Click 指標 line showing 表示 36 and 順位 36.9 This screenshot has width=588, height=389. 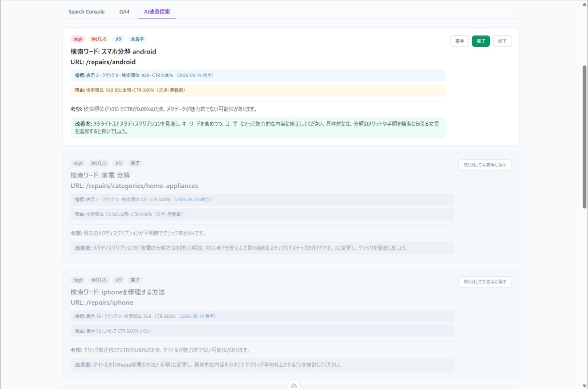coord(262,316)
